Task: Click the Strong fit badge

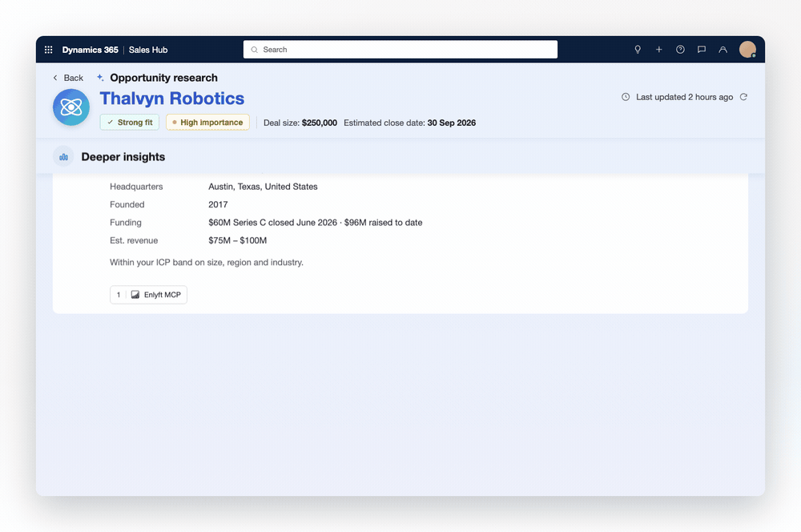Action: point(130,122)
